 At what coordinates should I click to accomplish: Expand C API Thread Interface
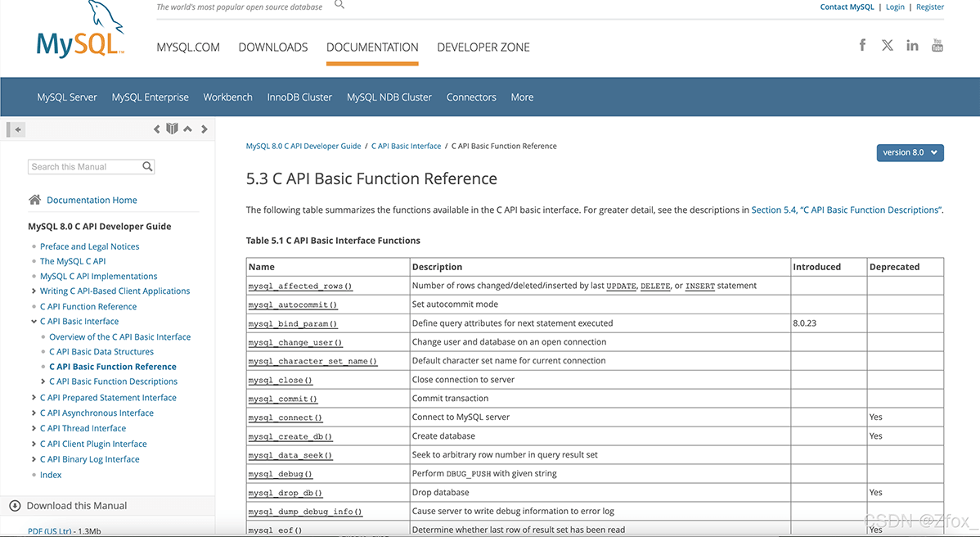pyautogui.click(x=34, y=428)
